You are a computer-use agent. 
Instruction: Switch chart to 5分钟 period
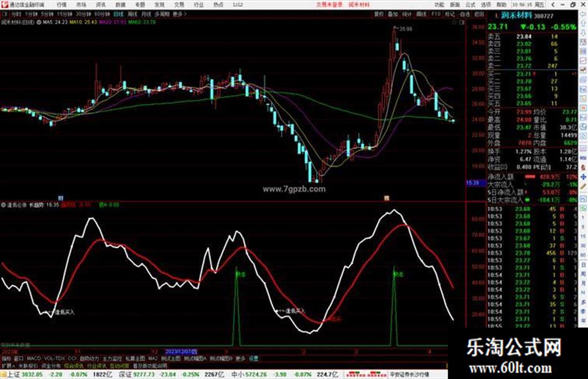pyautogui.click(x=47, y=14)
